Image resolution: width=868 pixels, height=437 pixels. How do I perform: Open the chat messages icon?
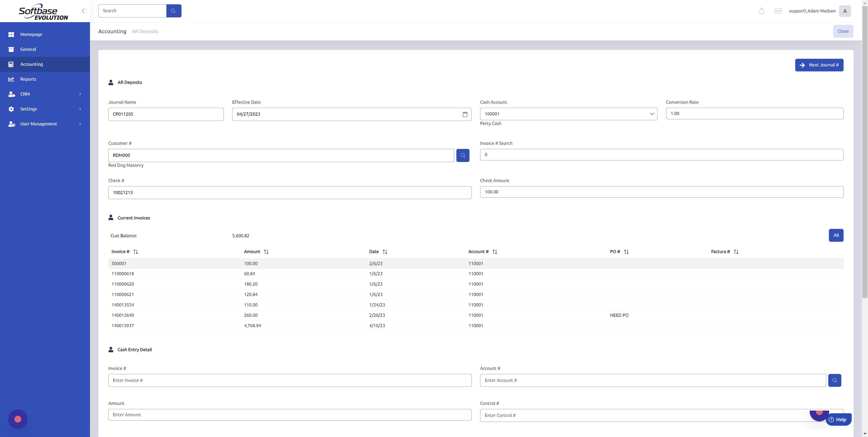pyautogui.click(x=778, y=11)
